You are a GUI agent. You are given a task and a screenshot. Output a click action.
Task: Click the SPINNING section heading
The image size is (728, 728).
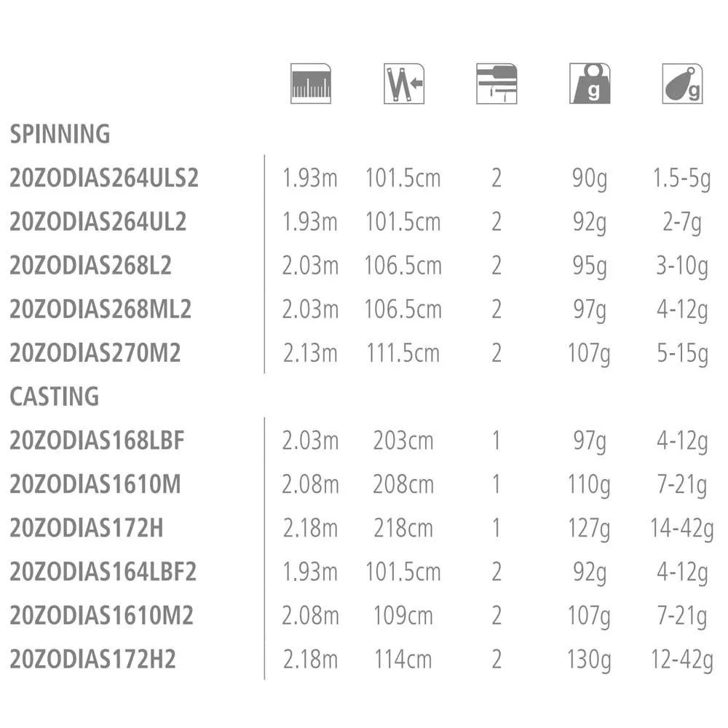[x=60, y=134]
